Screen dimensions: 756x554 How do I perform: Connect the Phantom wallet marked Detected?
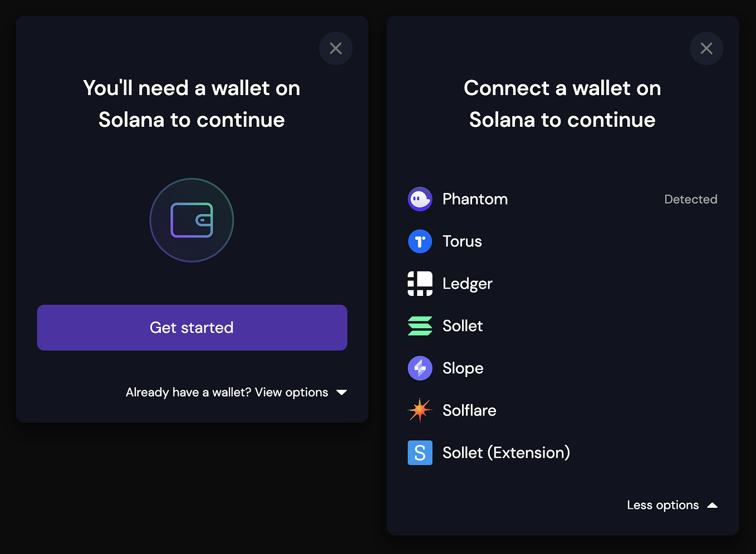pos(475,199)
